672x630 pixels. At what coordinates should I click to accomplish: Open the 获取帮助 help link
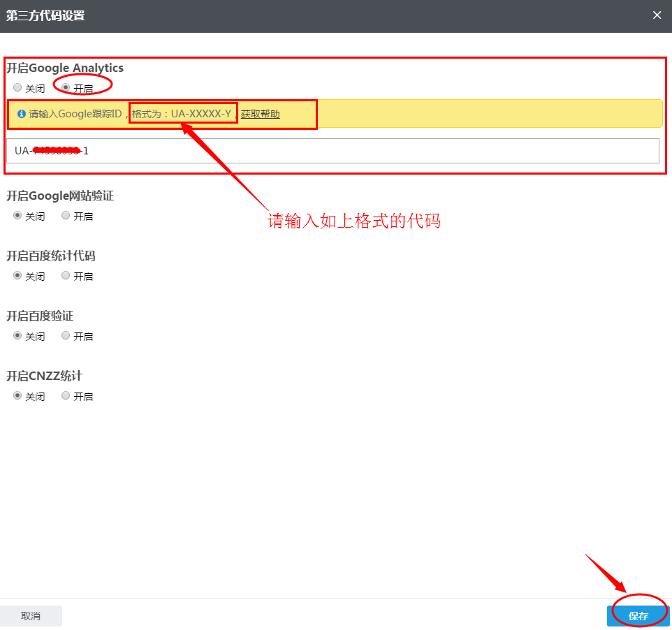[x=260, y=114]
